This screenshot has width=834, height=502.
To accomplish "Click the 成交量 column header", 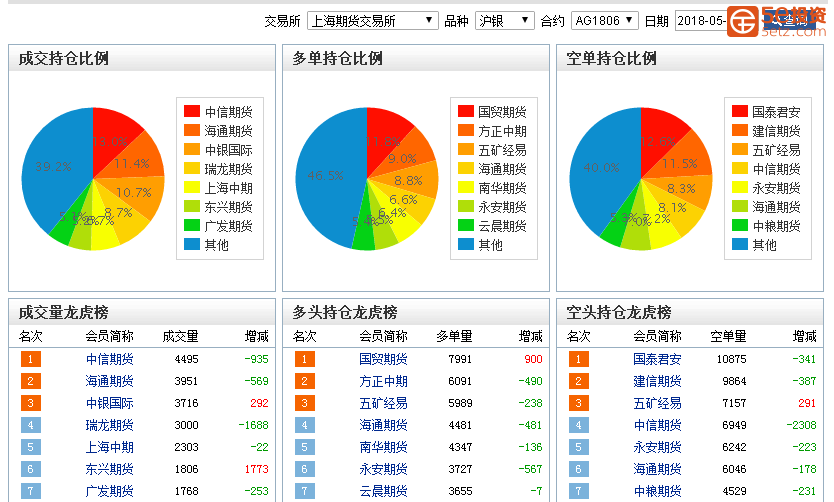I will [180, 336].
